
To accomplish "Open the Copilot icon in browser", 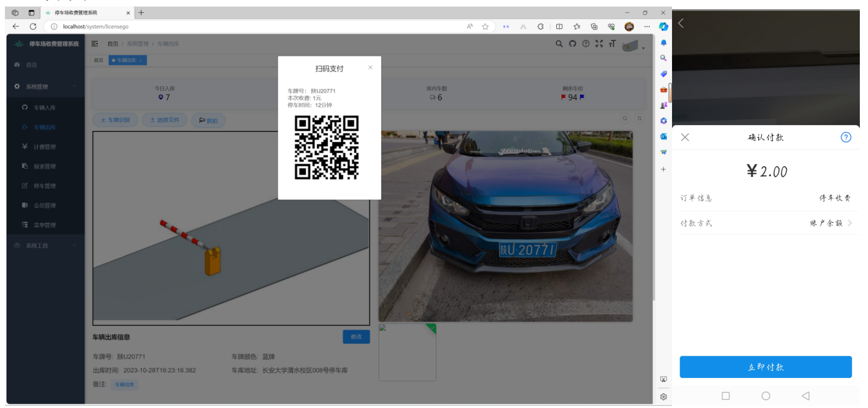I will (x=663, y=26).
